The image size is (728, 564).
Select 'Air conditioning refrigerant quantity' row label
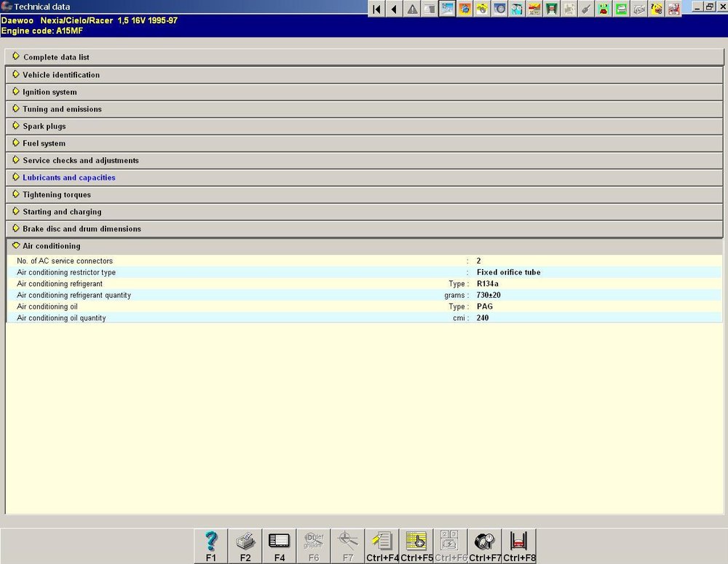point(74,295)
